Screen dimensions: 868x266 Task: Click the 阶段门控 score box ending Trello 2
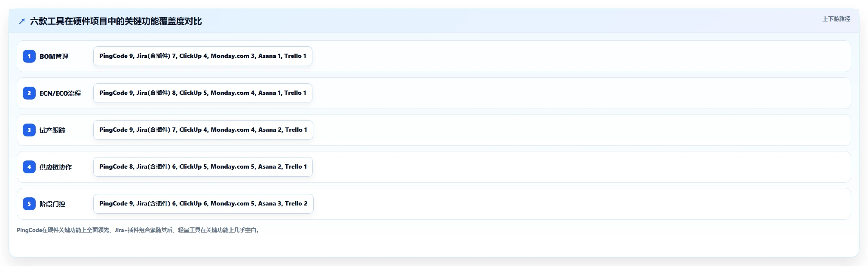click(203, 204)
